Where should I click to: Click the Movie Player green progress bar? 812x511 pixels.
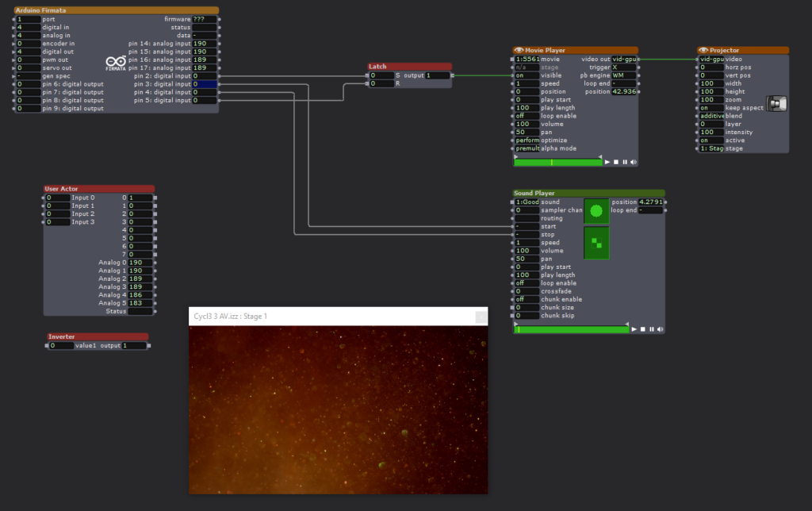click(557, 162)
